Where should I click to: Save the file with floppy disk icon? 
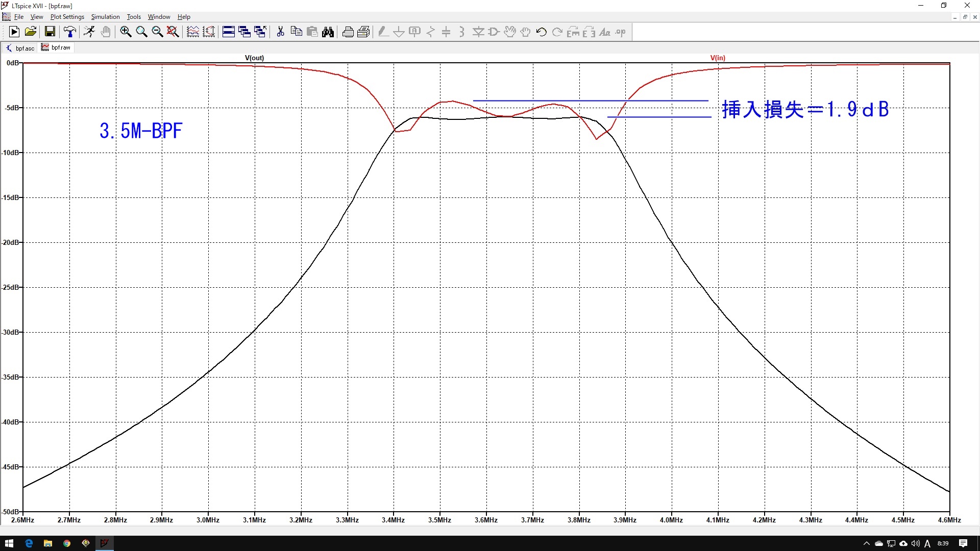point(50,32)
